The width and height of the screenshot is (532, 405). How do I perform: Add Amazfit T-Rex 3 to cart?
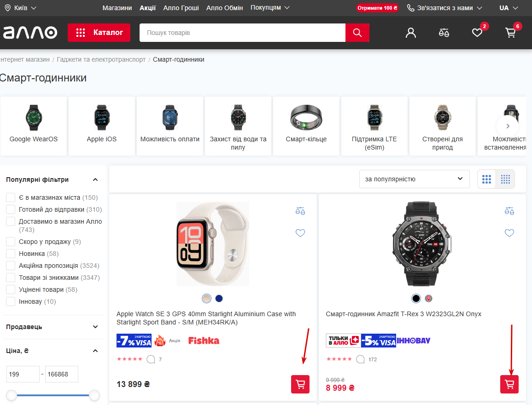tap(509, 384)
